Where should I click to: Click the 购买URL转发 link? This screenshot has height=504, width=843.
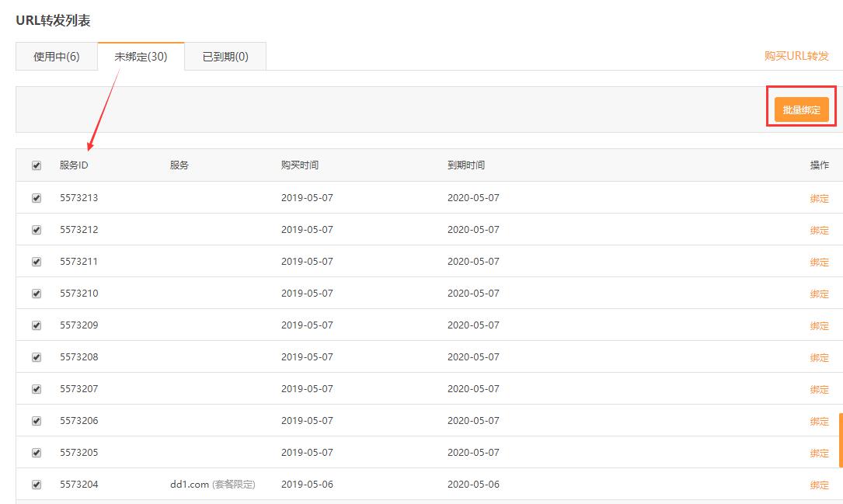[x=796, y=56]
